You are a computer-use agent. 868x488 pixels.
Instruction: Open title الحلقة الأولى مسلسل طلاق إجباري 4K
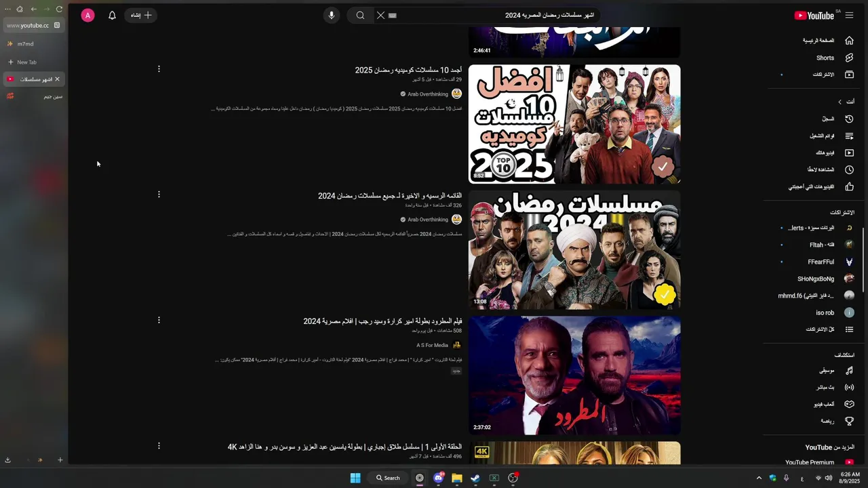pyautogui.click(x=344, y=447)
